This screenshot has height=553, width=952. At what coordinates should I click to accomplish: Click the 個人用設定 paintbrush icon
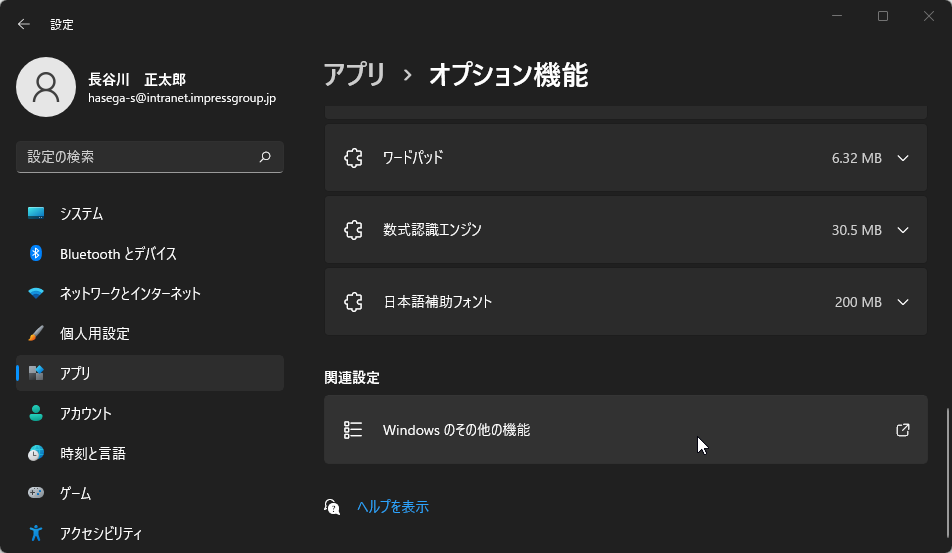(36, 333)
